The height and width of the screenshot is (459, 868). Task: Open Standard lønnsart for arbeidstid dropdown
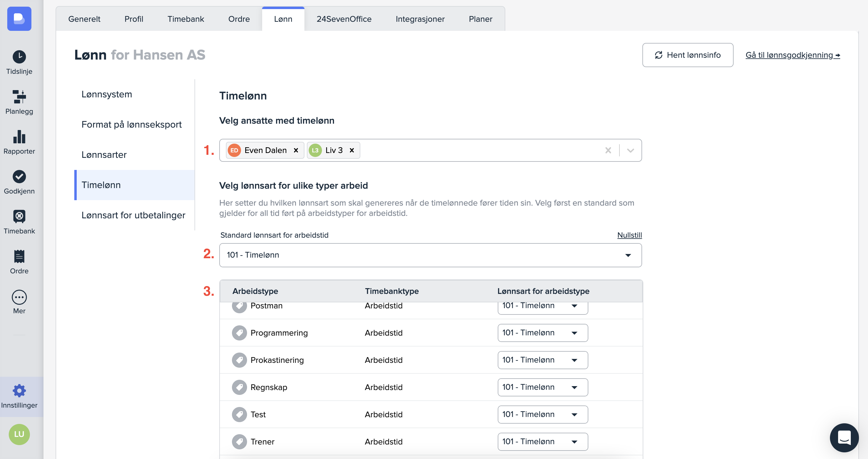click(x=430, y=255)
